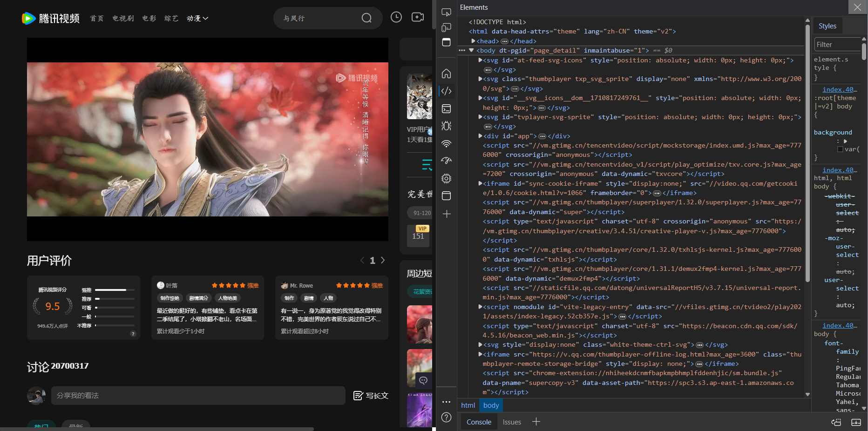Open the Console tool icon in activity bar
This screenshot has height=431, width=868.
(446, 108)
